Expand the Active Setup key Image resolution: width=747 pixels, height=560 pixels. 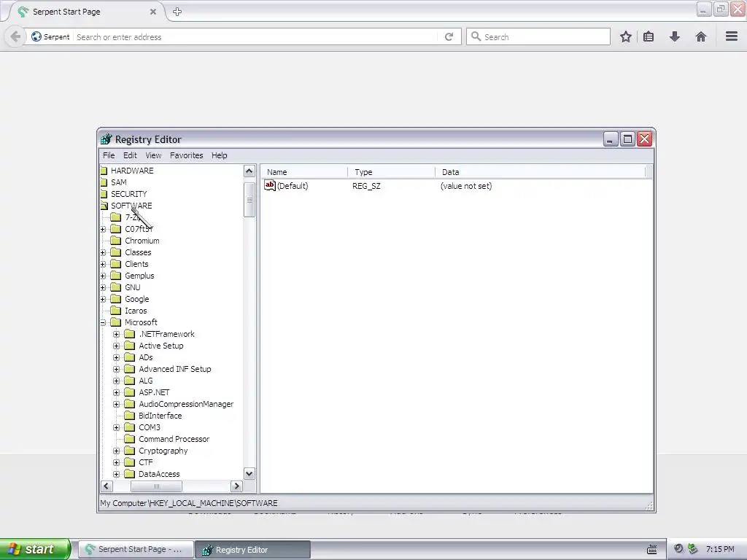(116, 346)
